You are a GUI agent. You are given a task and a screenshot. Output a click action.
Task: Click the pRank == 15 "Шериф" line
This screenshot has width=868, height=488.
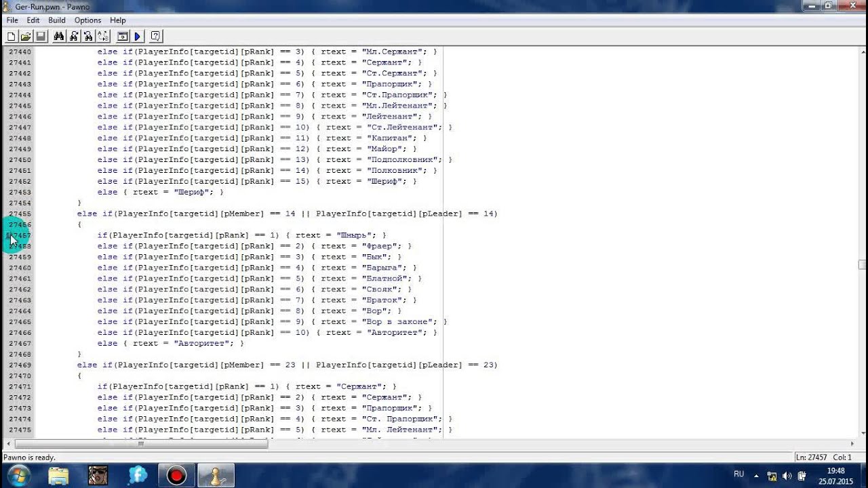[x=257, y=182]
